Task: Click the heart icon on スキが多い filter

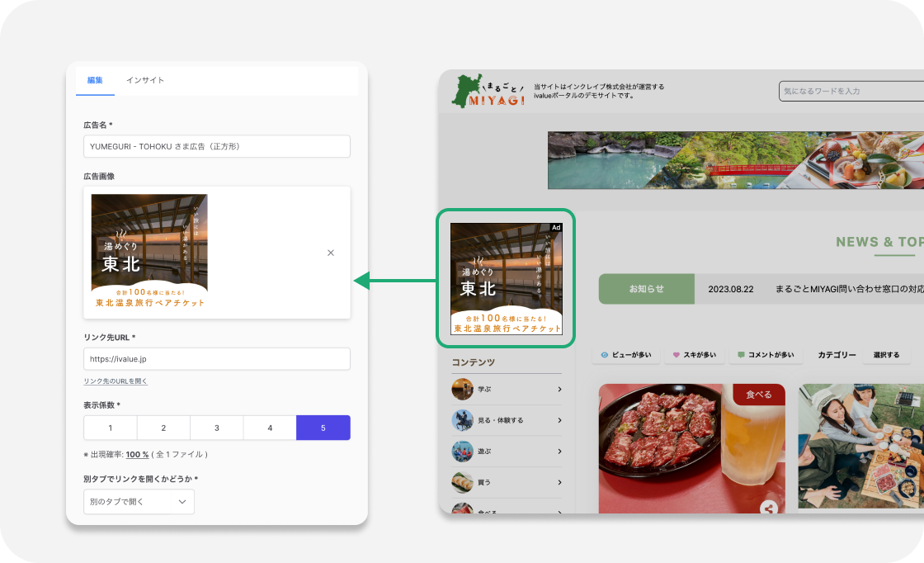Action: [675, 355]
